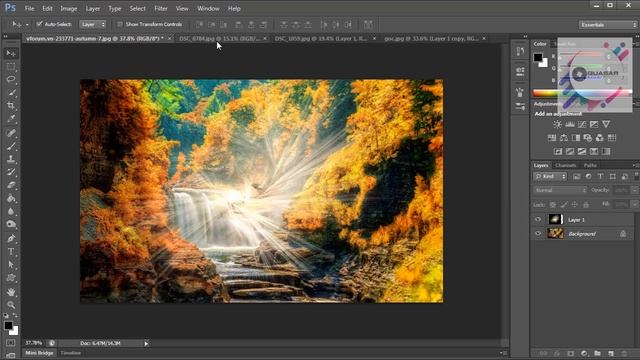Open the Opacity slider dropdown arrow

[634, 190]
